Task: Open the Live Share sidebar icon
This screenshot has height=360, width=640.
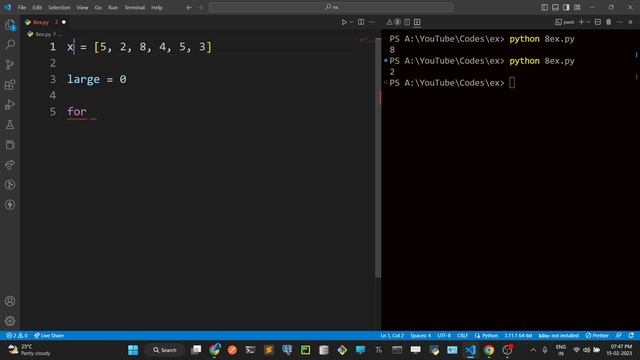Action: point(10,165)
